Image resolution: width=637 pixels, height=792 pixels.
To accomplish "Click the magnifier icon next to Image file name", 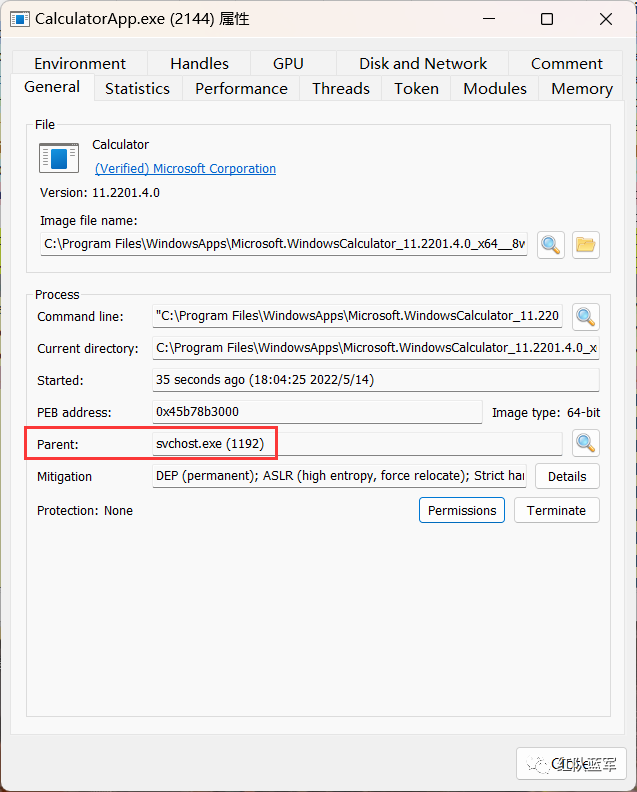I will point(551,245).
